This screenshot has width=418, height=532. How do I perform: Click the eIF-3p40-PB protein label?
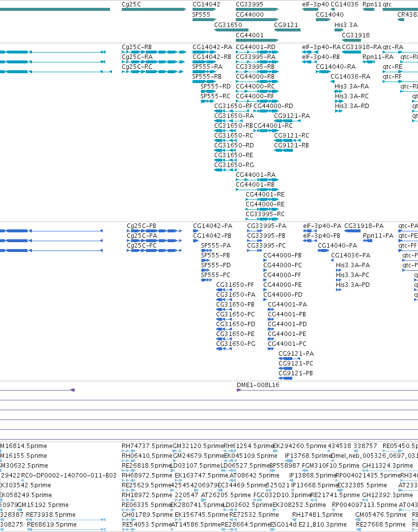pyautogui.click(x=322, y=235)
